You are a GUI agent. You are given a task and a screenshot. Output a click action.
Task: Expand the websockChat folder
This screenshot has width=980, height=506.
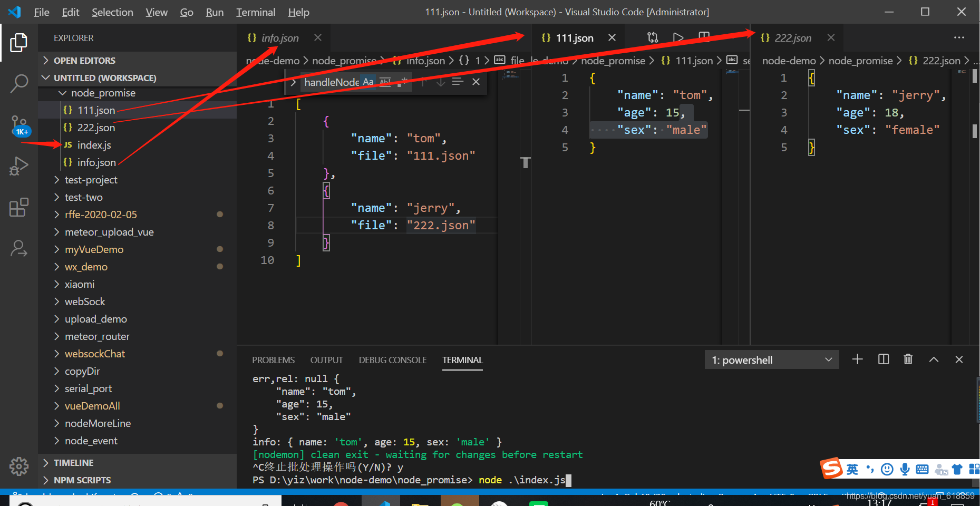[138, 354]
